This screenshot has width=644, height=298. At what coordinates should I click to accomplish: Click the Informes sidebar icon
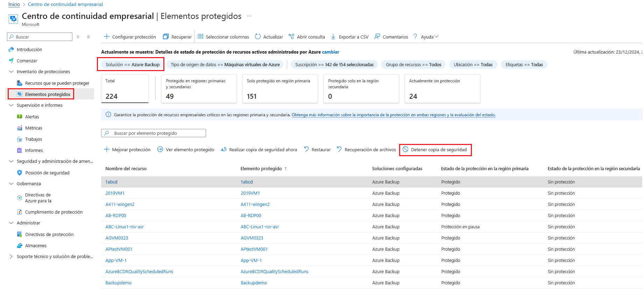(20, 150)
